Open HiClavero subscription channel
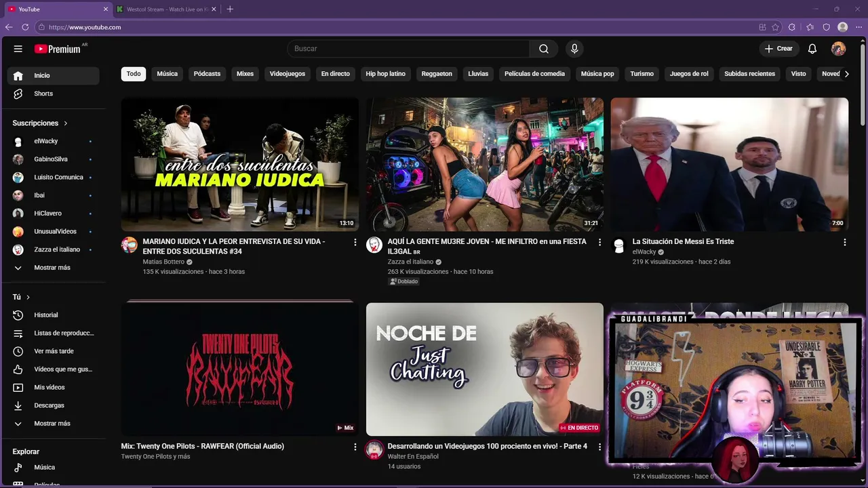This screenshot has width=868, height=488. [53, 213]
